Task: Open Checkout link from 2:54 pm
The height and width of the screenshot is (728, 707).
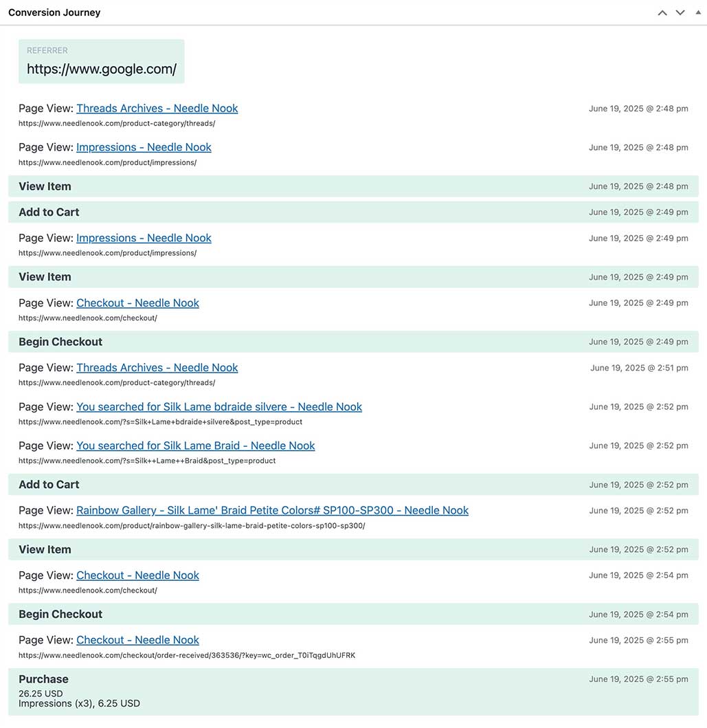Action: point(137,575)
